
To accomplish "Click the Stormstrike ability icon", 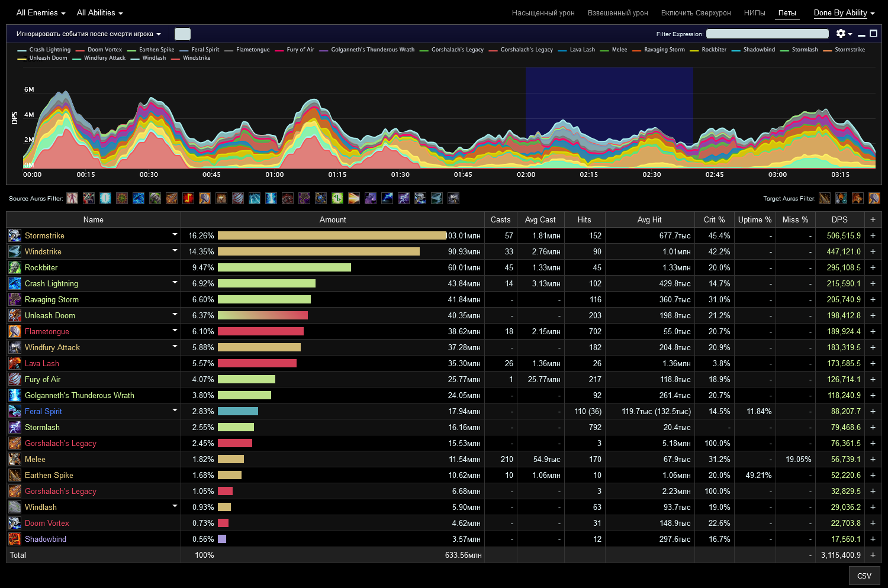I will tap(15, 235).
